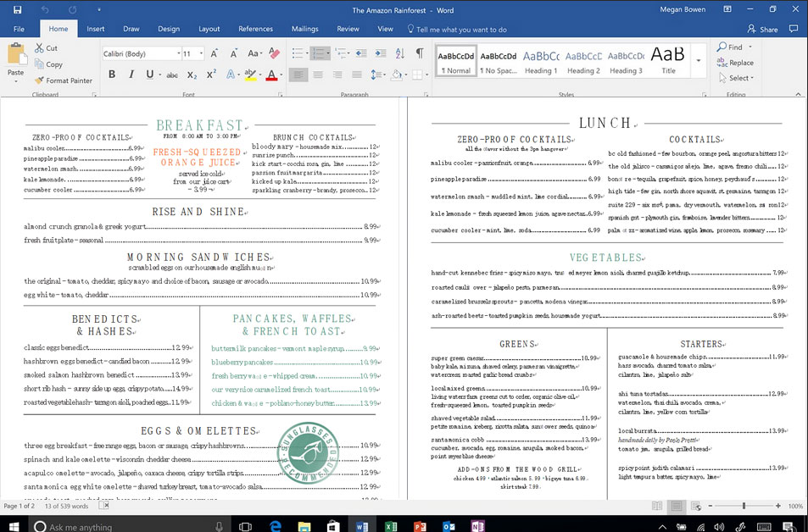This screenshot has height=532, width=808.
Task: Open the Customize Quick Access Toolbar dropdown
Action: 98,10
